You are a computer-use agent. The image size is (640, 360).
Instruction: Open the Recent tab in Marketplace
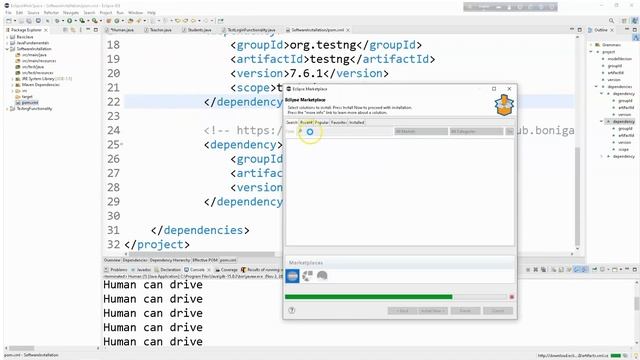[306, 122]
